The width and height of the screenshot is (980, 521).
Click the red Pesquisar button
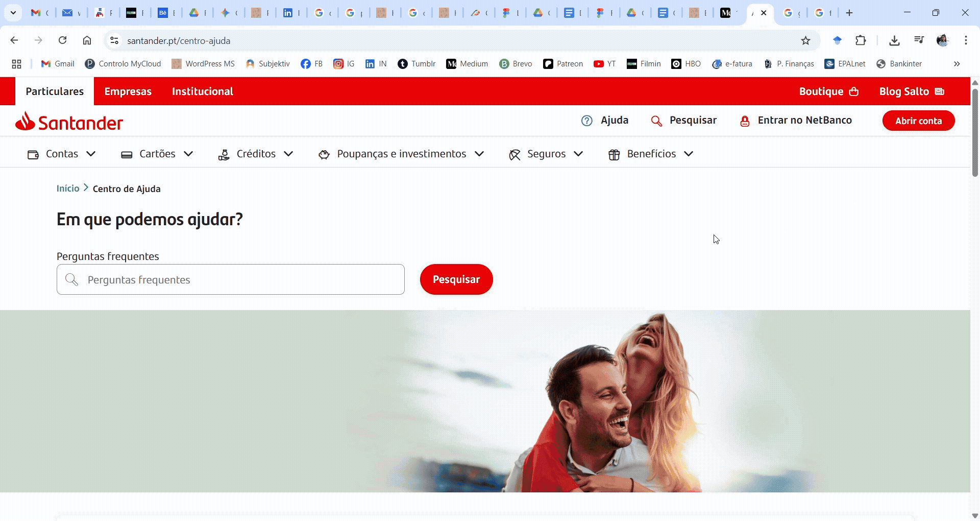tap(456, 279)
